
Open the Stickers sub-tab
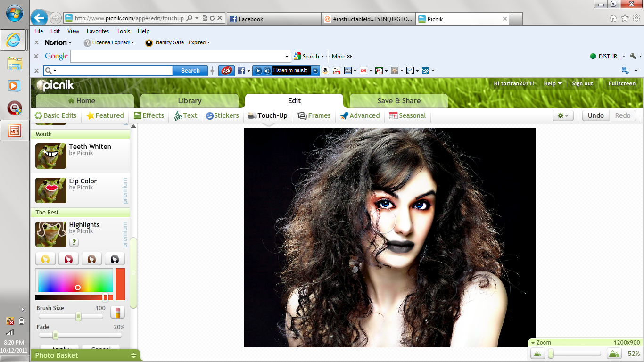[223, 115]
